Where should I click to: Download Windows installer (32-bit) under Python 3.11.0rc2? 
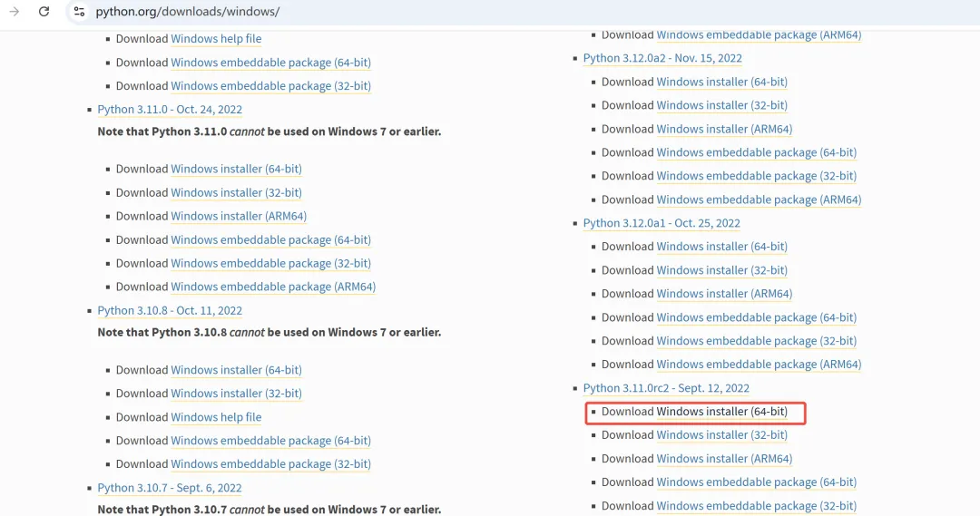point(722,435)
